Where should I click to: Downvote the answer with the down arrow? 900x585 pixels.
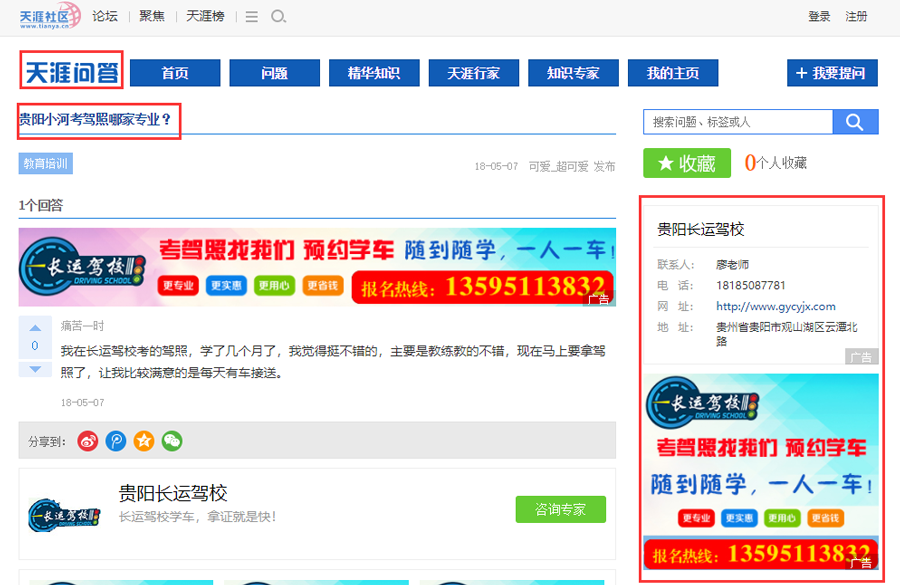35,369
